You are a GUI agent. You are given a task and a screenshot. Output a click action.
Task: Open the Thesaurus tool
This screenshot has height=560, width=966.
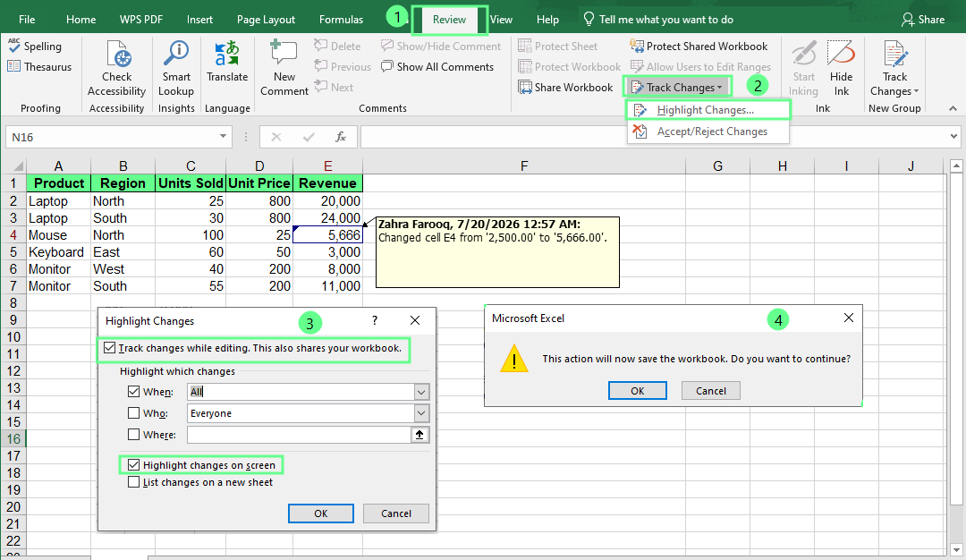click(x=39, y=66)
